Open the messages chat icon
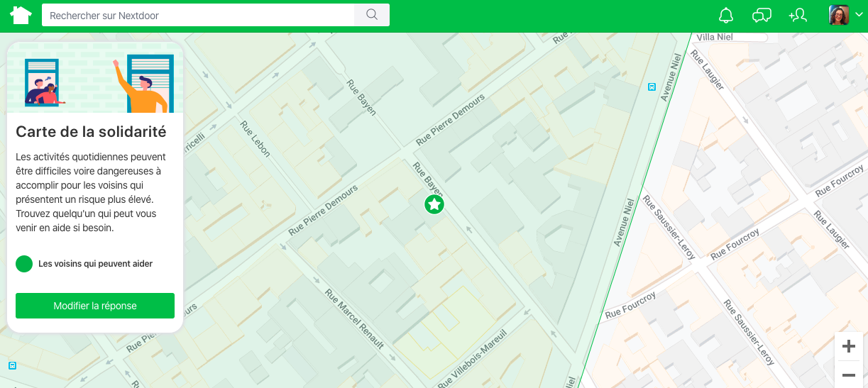This screenshot has width=868, height=388. (x=762, y=15)
